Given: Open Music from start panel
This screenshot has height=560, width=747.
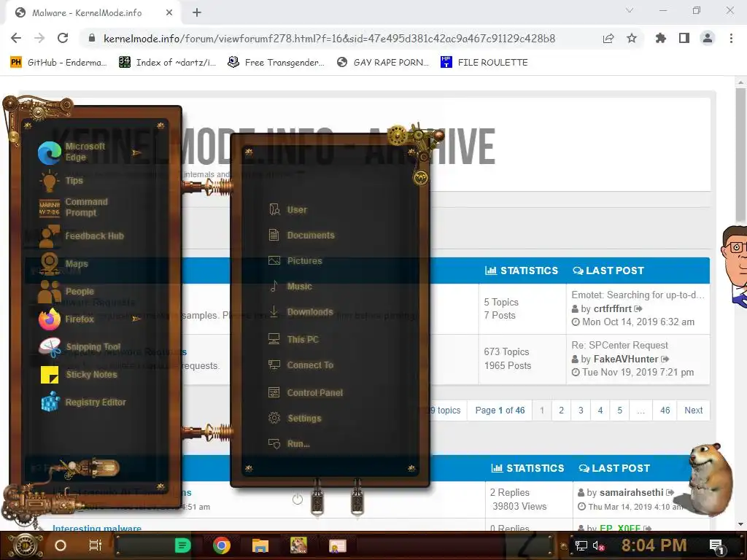Looking at the screenshot, I should [290, 286].
